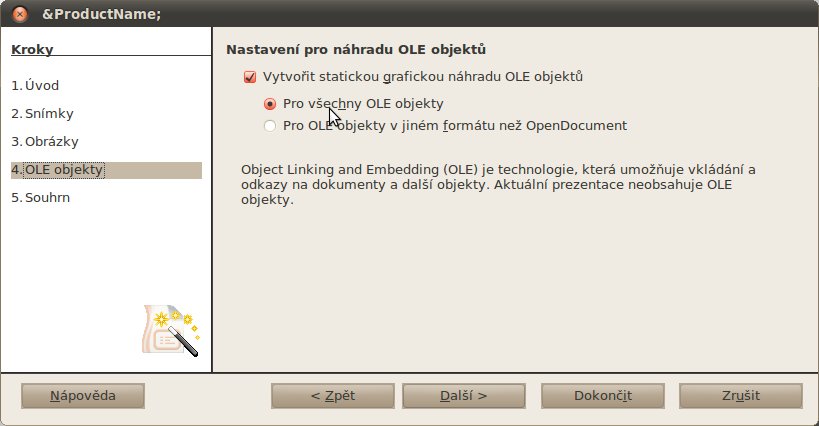Viewport: 819px width, 426px height.
Task: Choose 'Pro OLE objekty v jiném formátu' radio
Action: [x=270, y=126]
